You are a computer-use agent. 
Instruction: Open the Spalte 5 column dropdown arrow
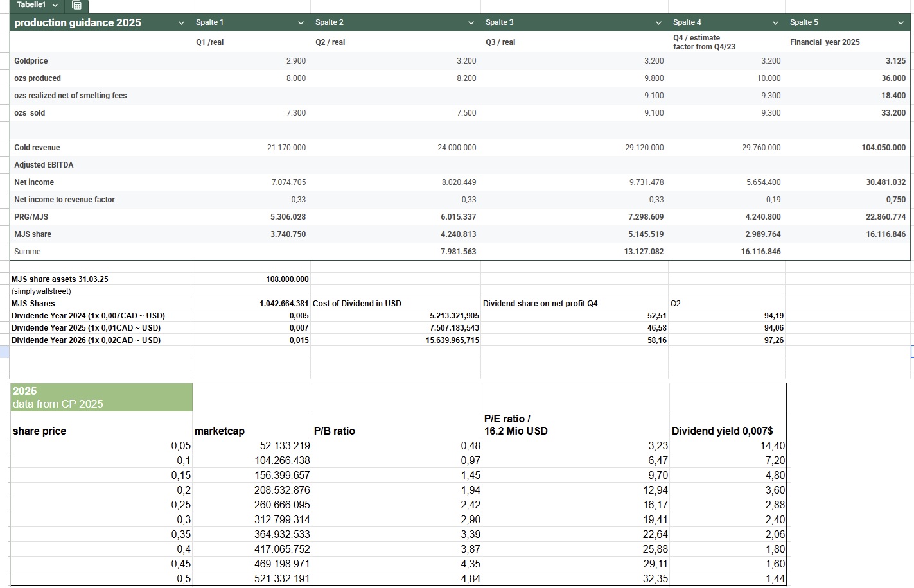(x=901, y=23)
